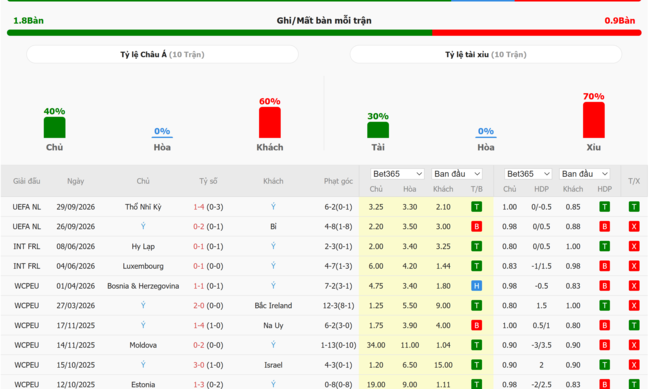Open Luxembourg team link

pyautogui.click(x=143, y=266)
